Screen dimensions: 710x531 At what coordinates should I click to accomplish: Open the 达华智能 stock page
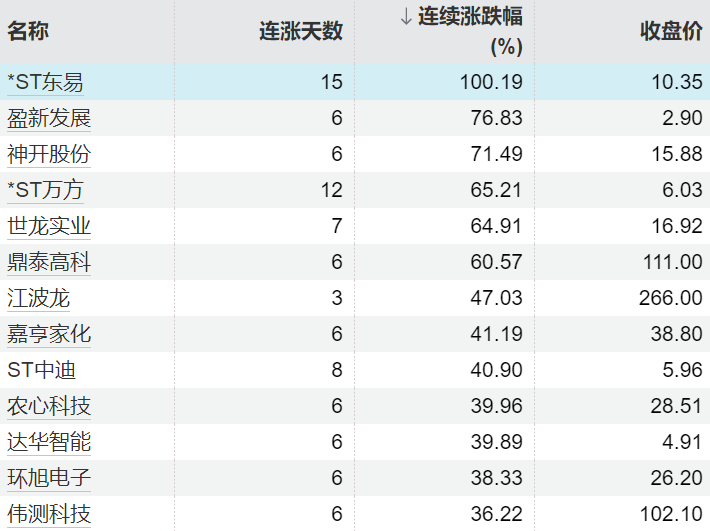49,442
